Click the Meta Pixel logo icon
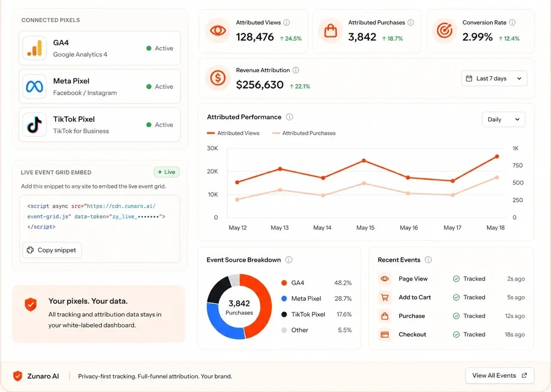 tap(34, 86)
